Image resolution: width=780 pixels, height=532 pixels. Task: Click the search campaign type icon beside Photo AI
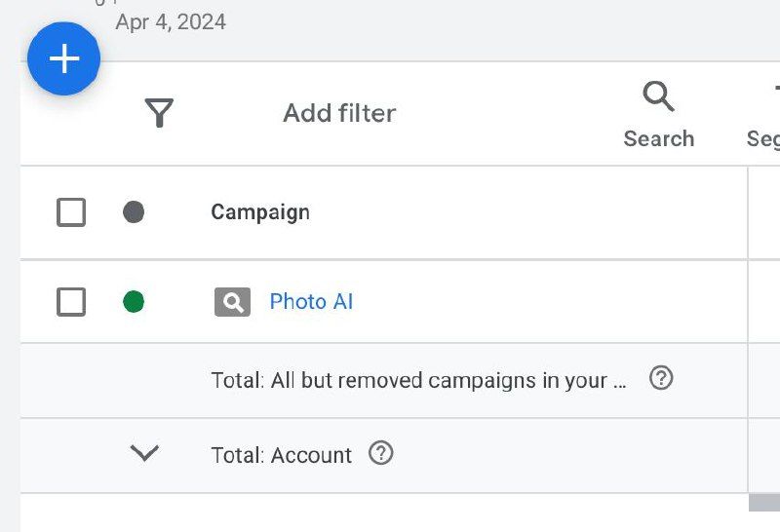coord(232,302)
